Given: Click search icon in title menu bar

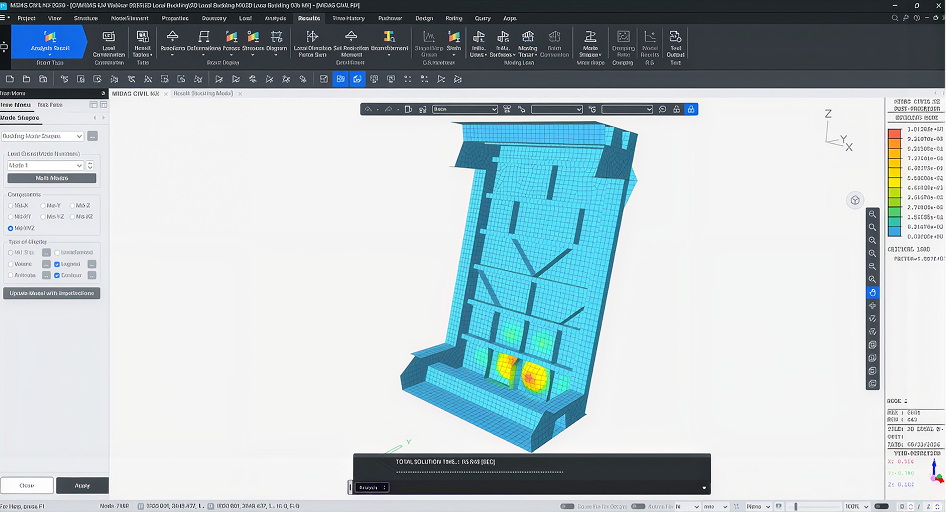Looking at the screenshot, I should point(895,18).
